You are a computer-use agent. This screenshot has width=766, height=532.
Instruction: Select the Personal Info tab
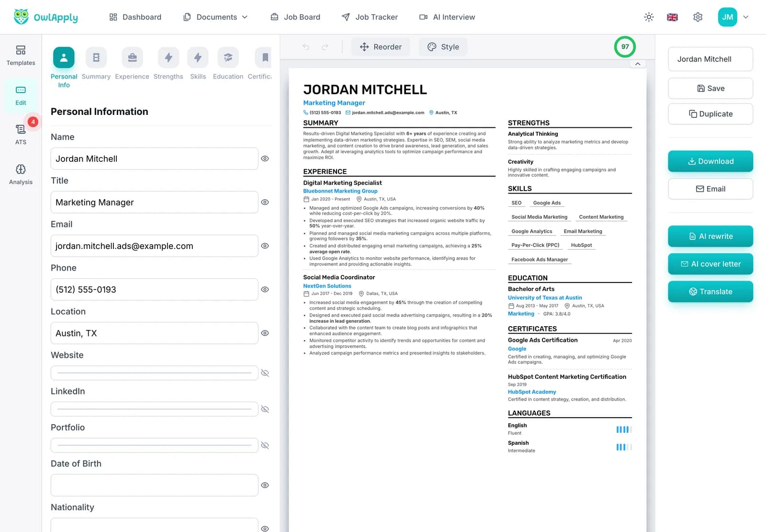point(64,68)
